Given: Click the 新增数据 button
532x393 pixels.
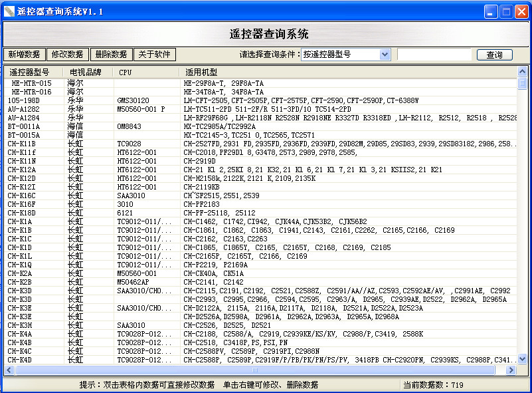Looking at the screenshot, I should tap(24, 55).
